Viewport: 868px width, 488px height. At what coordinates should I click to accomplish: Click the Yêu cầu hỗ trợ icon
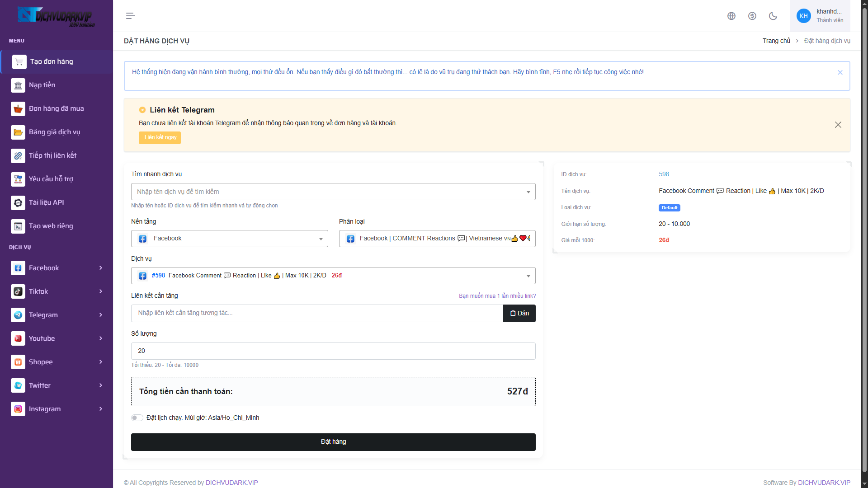click(18, 179)
